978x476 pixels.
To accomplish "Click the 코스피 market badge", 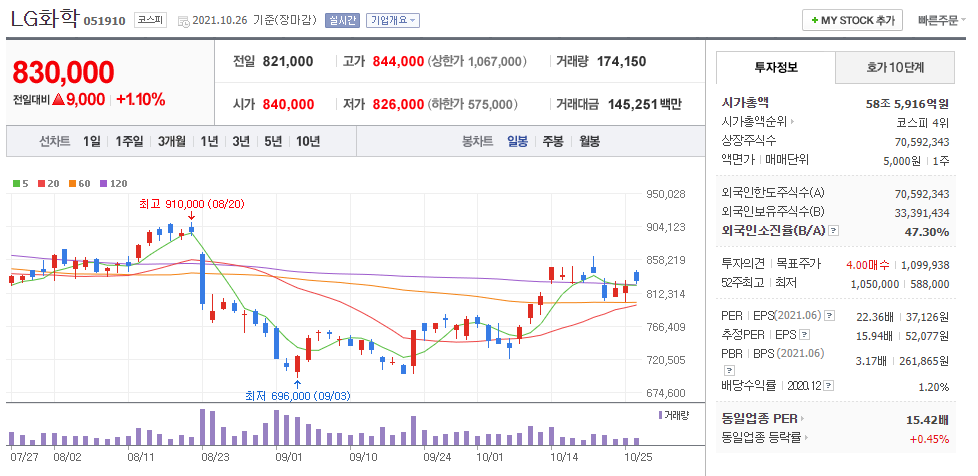I will [150, 20].
